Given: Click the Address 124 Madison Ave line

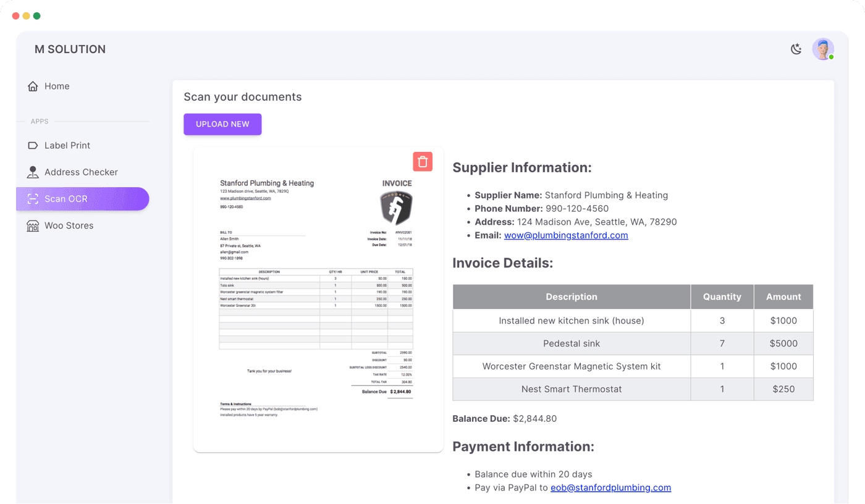Looking at the screenshot, I should [x=576, y=222].
